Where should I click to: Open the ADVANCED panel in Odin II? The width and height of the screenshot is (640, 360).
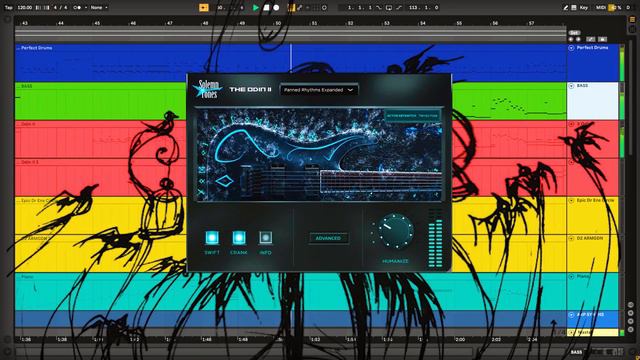click(328, 238)
